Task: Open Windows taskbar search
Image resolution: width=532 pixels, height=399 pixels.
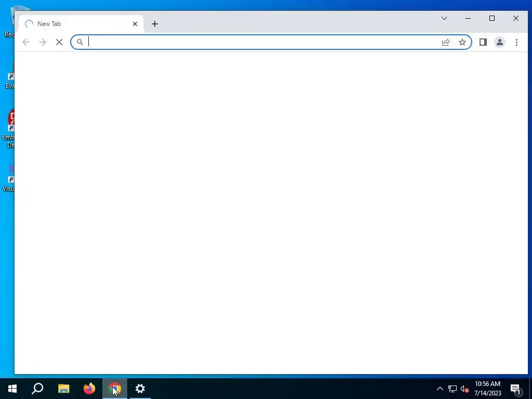Action: tap(37, 389)
